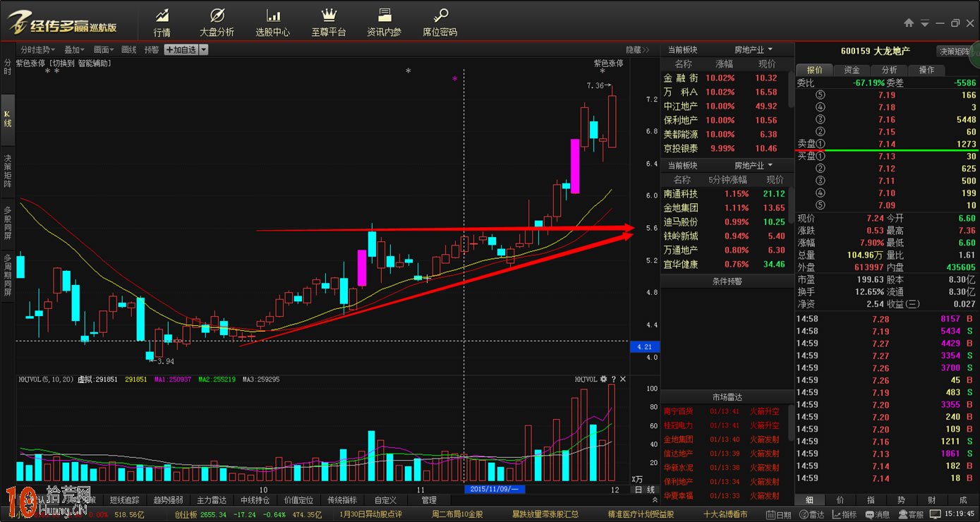Switch to the 资金 tab
Screen dimensions: 980x522
point(852,70)
